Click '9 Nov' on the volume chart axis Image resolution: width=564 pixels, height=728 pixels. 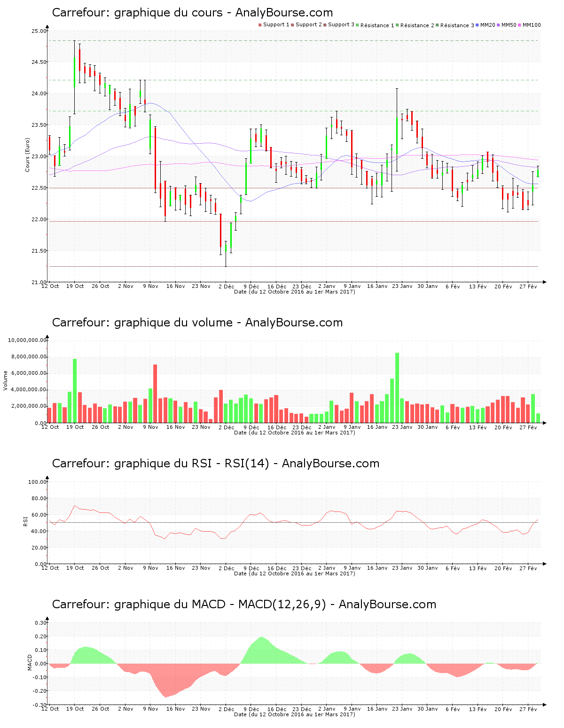[150, 427]
